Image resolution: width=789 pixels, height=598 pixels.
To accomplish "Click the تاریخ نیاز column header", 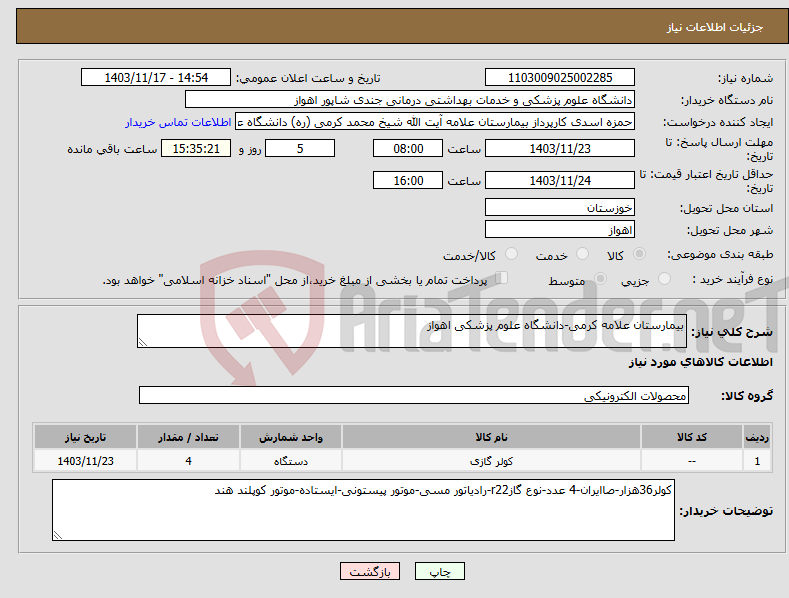I will [x=86, y=437].
